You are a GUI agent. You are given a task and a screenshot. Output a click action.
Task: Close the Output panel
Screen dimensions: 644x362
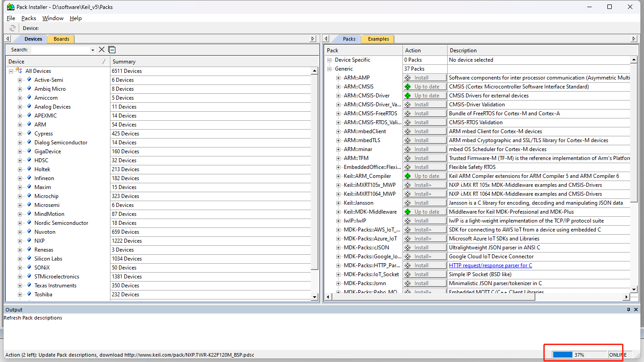[636, 309]
